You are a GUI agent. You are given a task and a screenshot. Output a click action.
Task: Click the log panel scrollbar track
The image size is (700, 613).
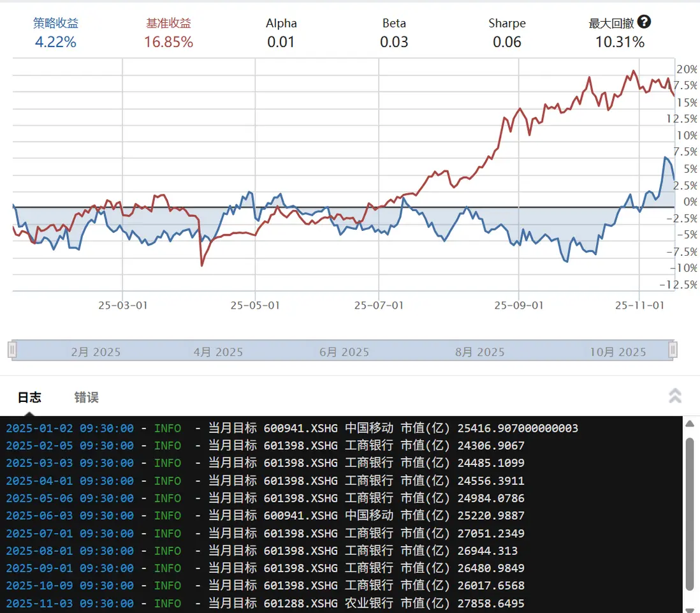point(690,510)
